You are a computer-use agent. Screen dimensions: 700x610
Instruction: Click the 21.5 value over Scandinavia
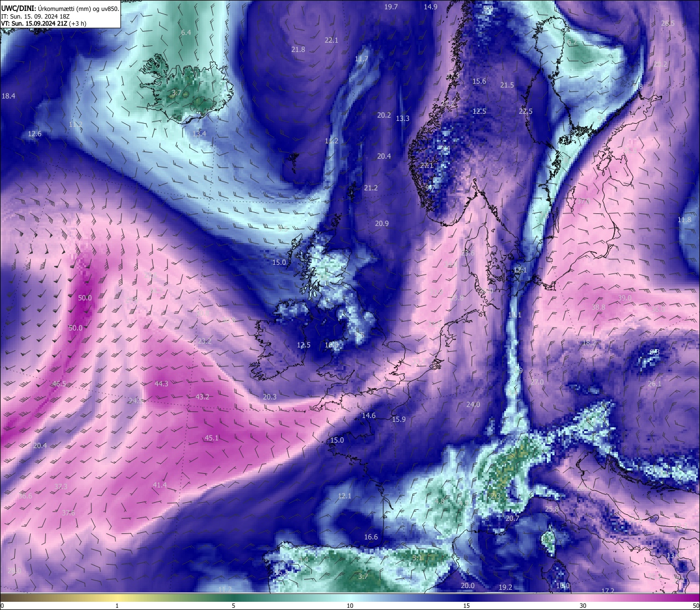[x=507, y=85]
